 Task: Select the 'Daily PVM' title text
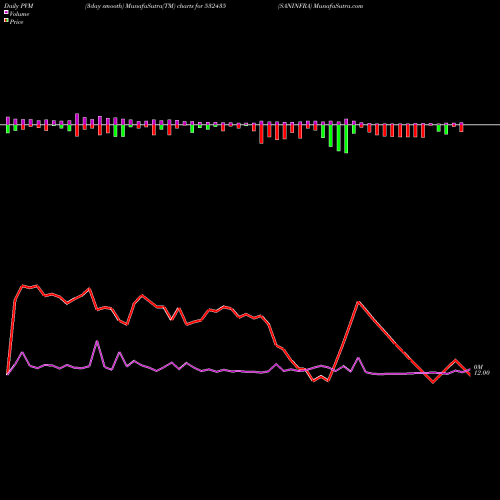point(19,6)
